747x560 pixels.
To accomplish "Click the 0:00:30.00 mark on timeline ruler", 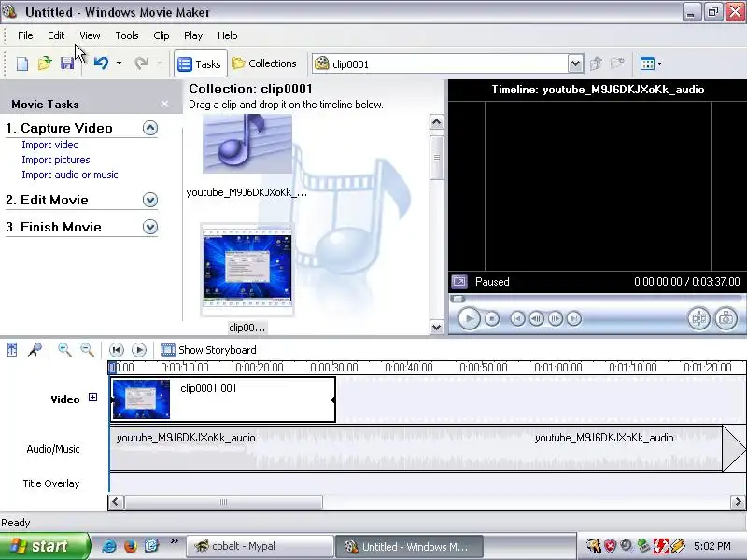I will (333, 367).
